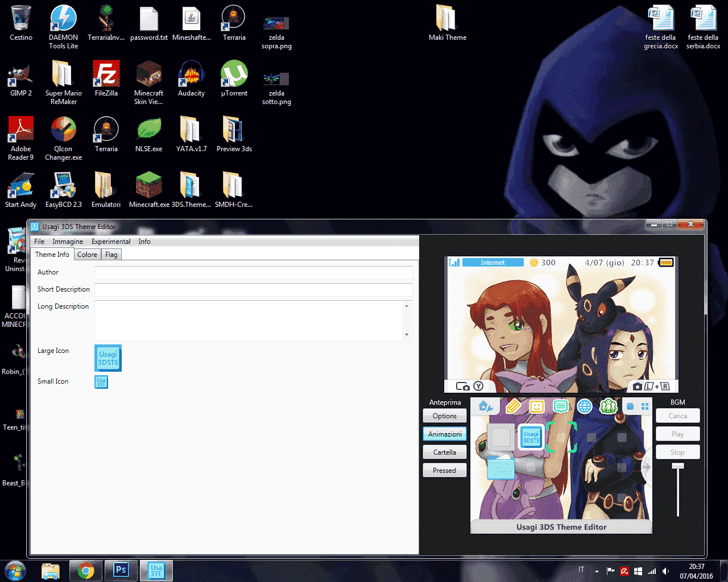The width and height of the screenshot is (728, 582).
Task: Open DAEMON Tools Lite desktop shortcut
Action: pyautogui.click(x=64, y=27)
